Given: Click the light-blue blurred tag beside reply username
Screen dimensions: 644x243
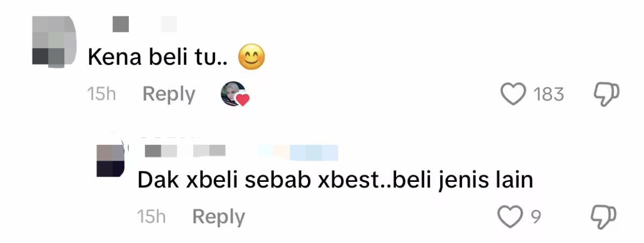Looking at the screenshot, I should coord(298,152).
